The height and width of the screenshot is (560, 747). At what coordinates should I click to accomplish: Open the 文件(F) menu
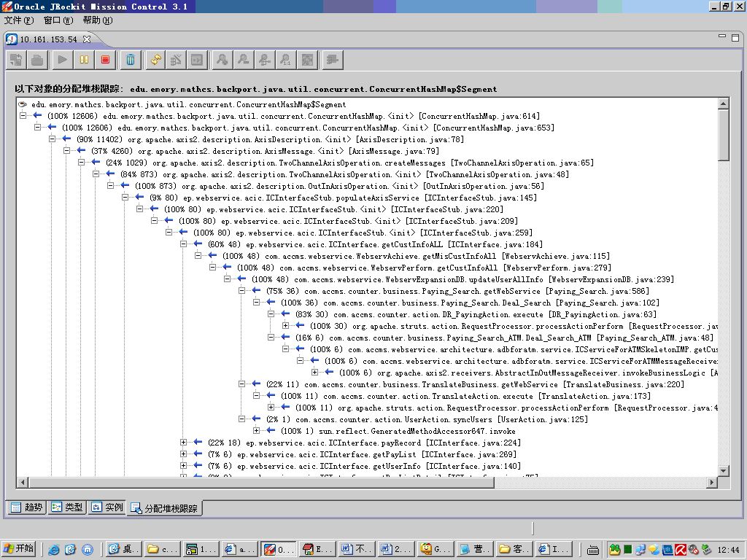coord(19,20)
